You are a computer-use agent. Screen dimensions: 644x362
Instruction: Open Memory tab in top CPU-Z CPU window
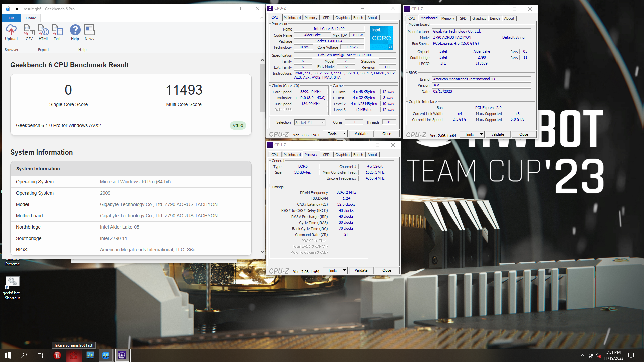[x=311, y=18]
